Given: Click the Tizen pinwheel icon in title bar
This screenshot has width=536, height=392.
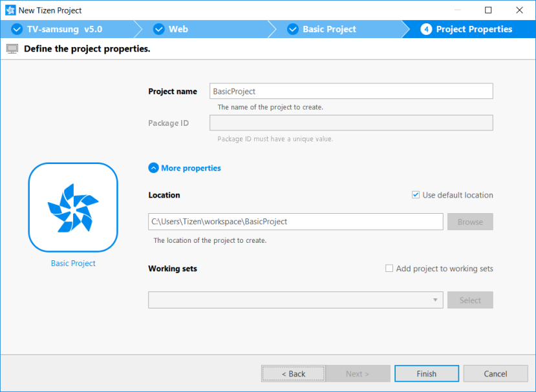Looking at the screenshot, I should tap(10, 10).
